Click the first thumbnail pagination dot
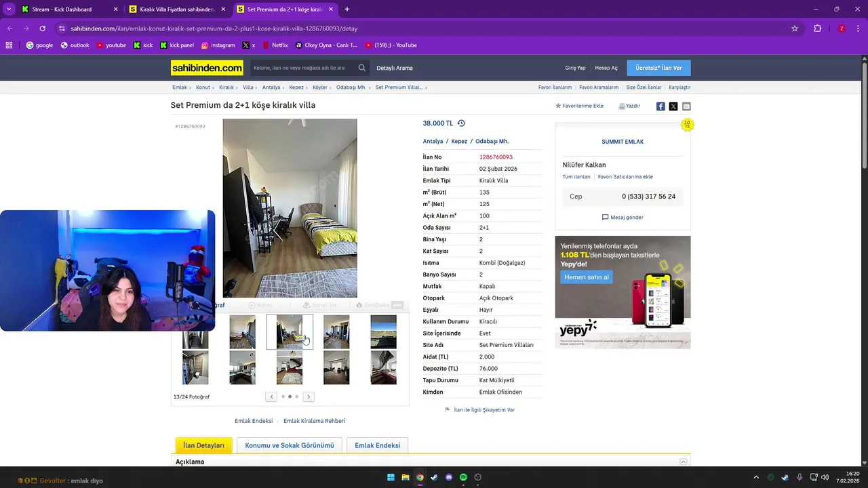Image resolution: width=868 pixels, height=488 pixels. point(283,397)
